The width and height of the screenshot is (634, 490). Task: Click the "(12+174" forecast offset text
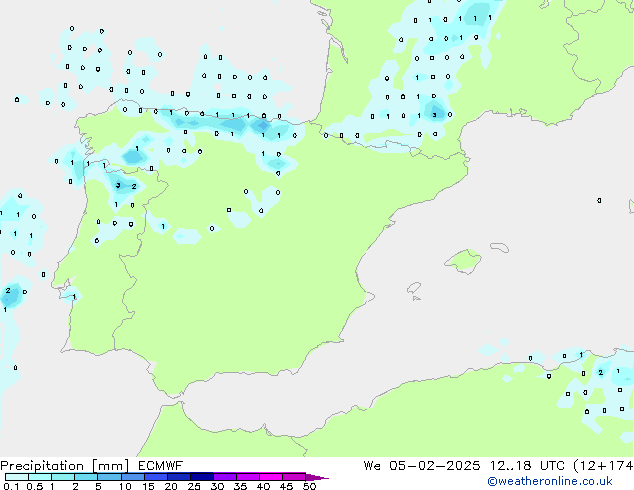603,466
